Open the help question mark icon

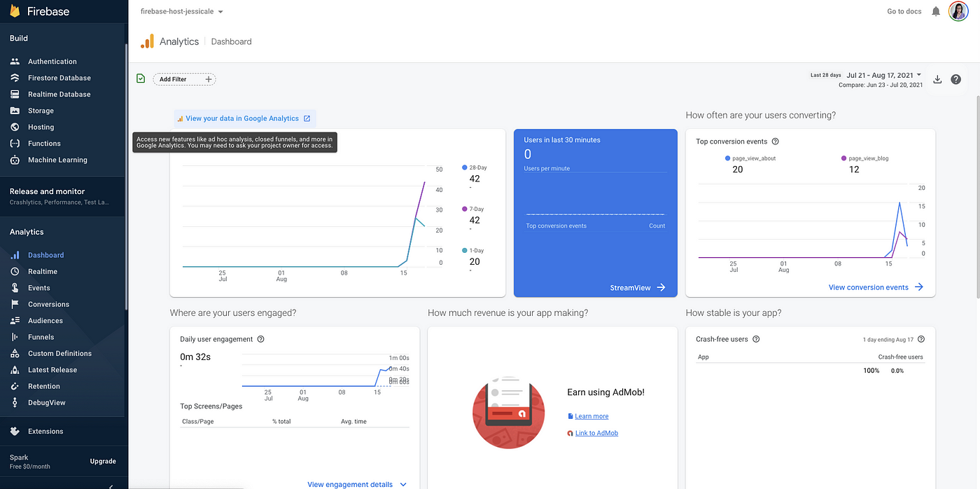tap(955, 79)
